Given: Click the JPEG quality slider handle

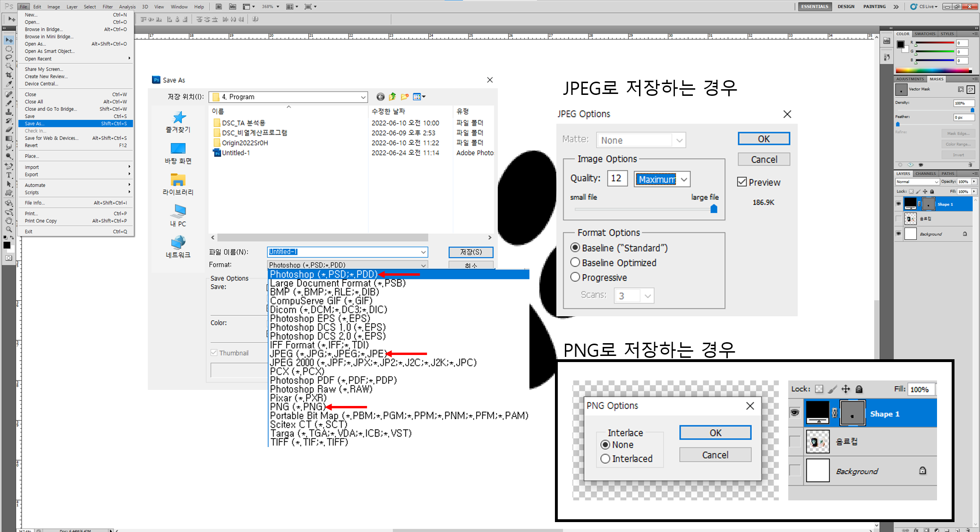Looking at the screenshot, I should pos(714,209).
